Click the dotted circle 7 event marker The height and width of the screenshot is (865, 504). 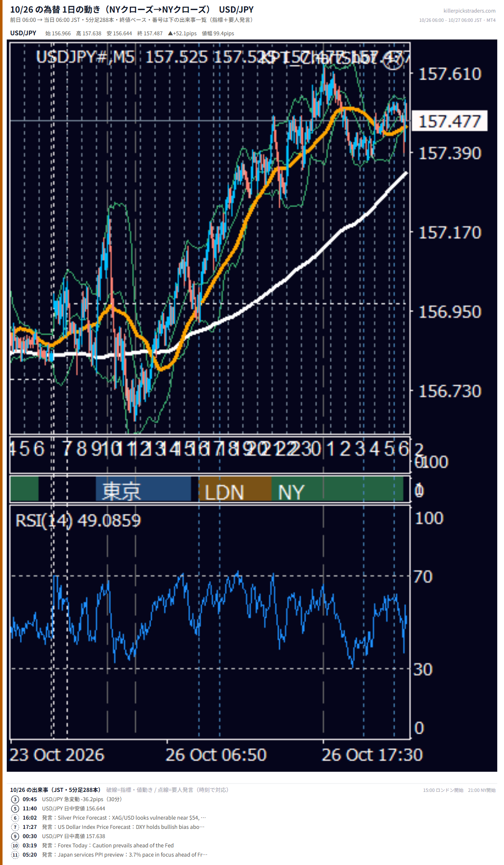coord(15,827)
